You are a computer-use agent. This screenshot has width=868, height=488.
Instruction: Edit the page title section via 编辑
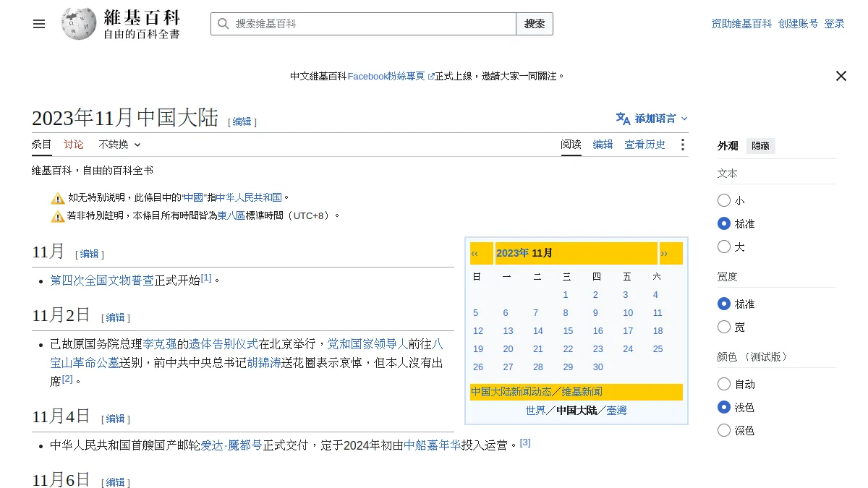242,122
